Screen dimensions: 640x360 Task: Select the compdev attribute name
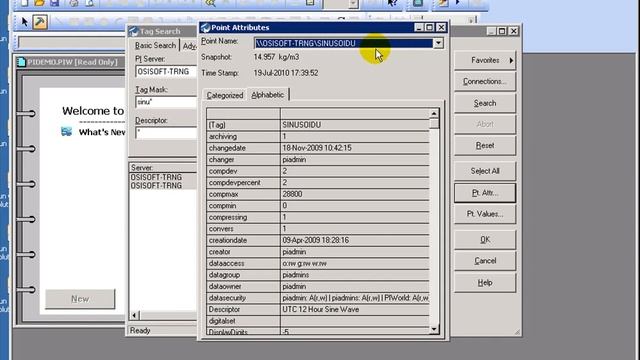click(x=243, y=171)
